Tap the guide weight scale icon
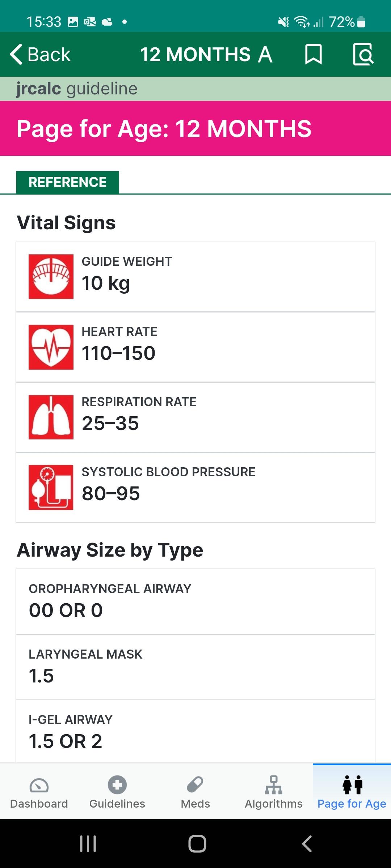 point(51,277)
